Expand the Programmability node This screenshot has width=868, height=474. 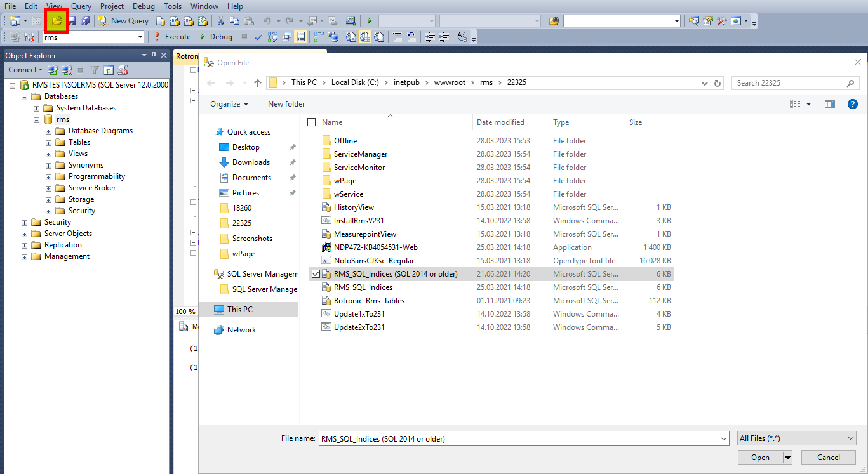tap(48, 176)
